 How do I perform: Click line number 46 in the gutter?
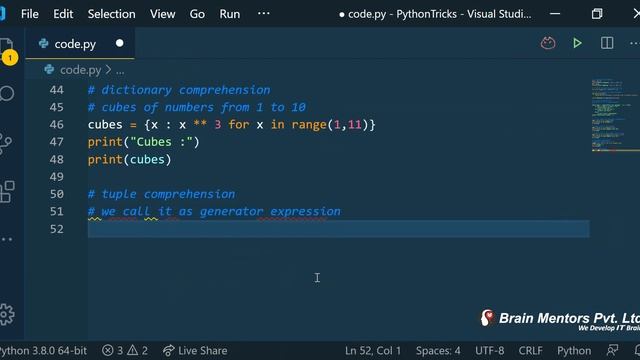tap(57, 124)
